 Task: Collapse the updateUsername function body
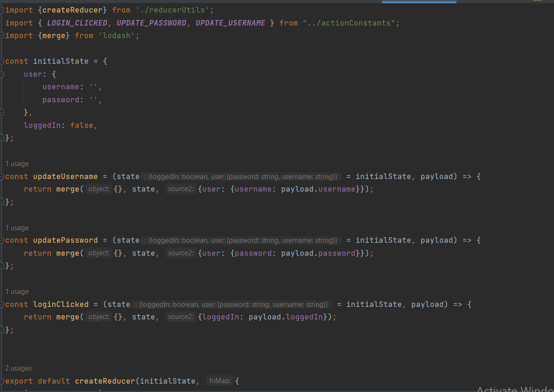pos(2,176)
